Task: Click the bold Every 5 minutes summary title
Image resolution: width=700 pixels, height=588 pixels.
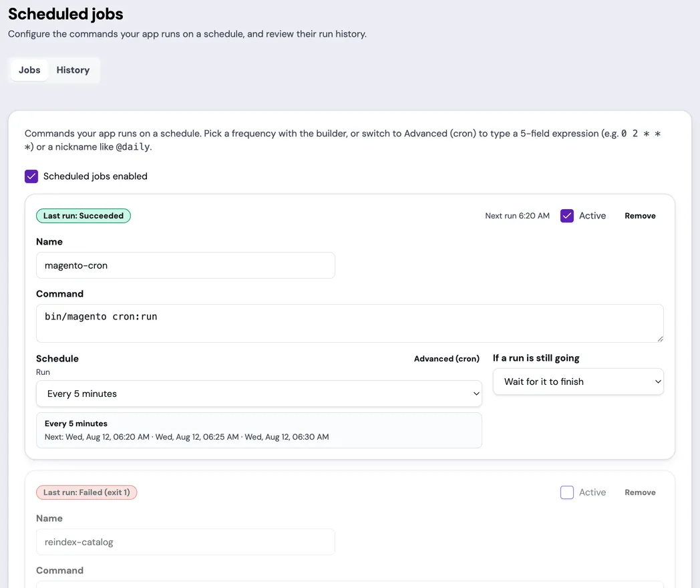Action: point(76,423)
